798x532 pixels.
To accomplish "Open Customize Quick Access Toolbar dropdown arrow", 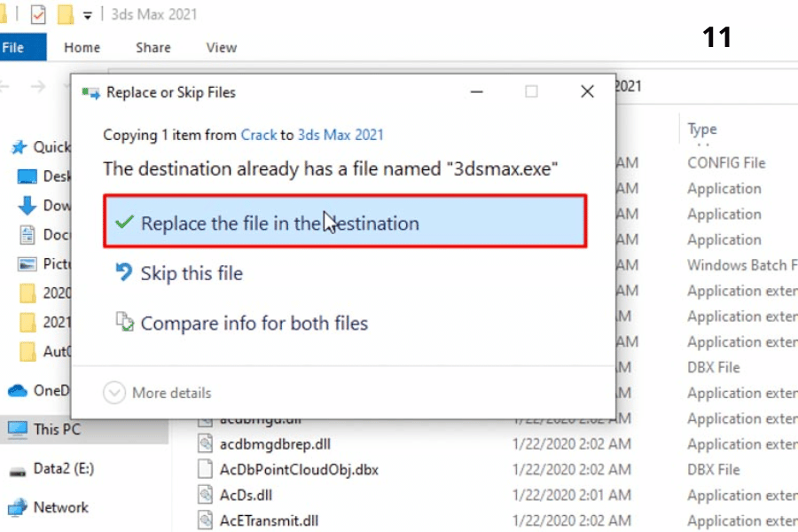I will pyautogui.click(x=87, y=15).
